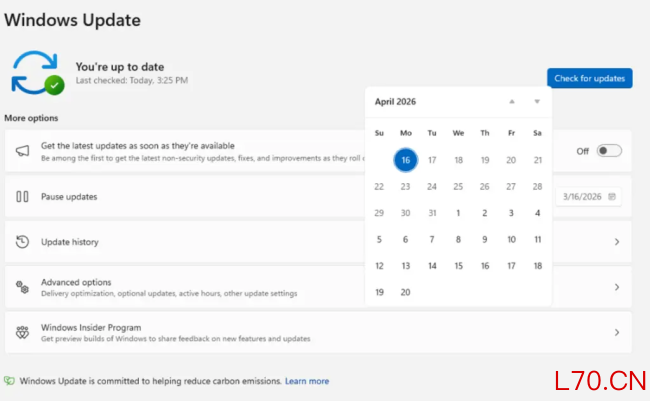Click the More options heading

tap(31, 118)
